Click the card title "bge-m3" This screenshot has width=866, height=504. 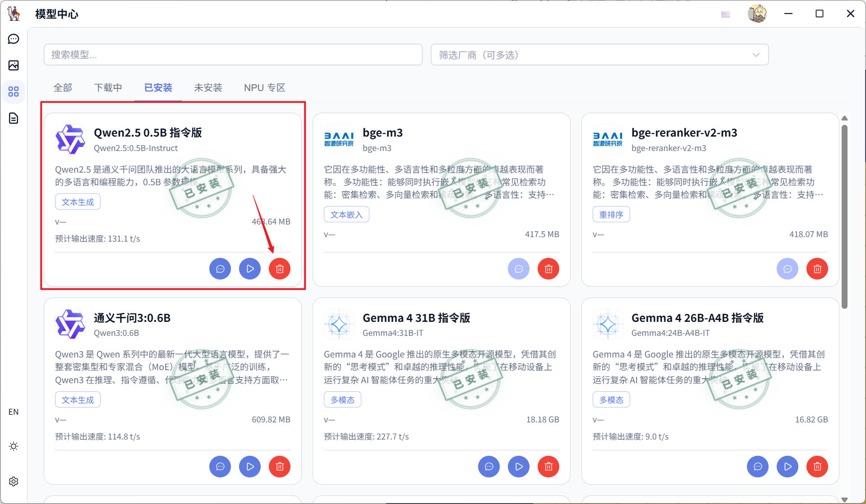[382, 133]
